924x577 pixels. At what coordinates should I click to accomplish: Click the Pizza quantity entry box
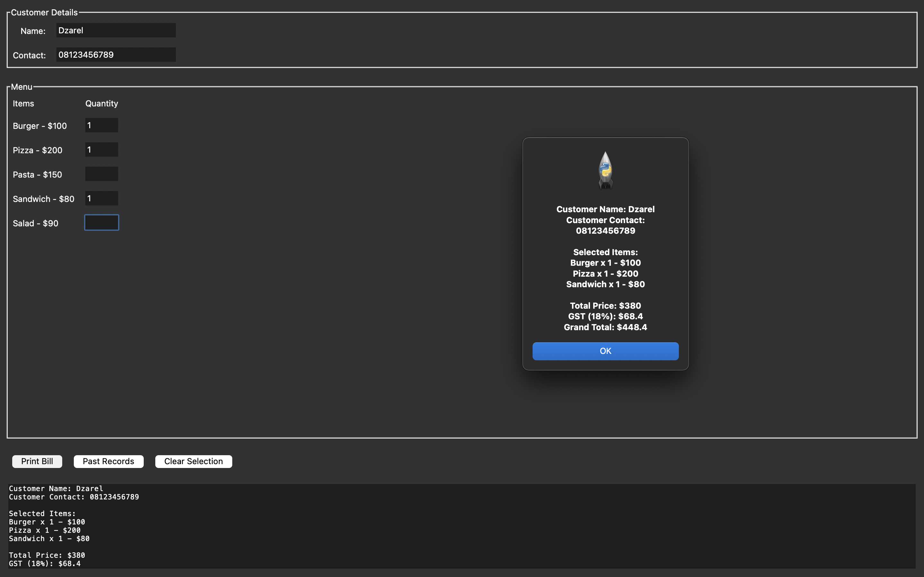coord(102,150)
